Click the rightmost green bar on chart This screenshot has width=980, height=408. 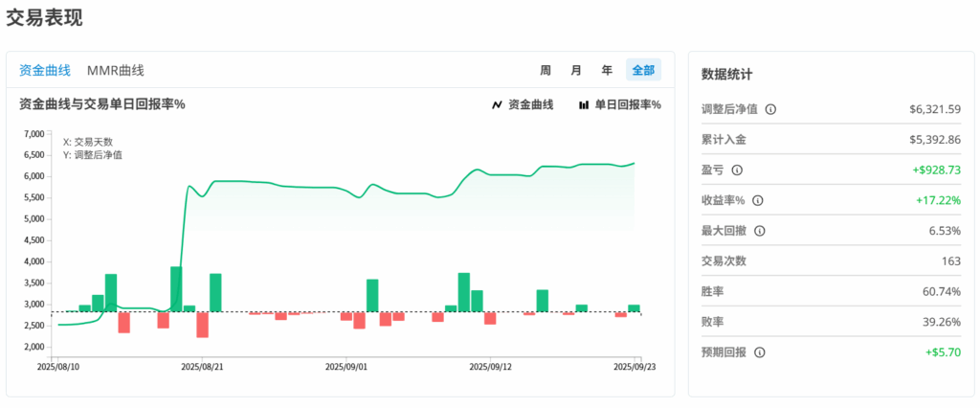(x=634, y=307)
